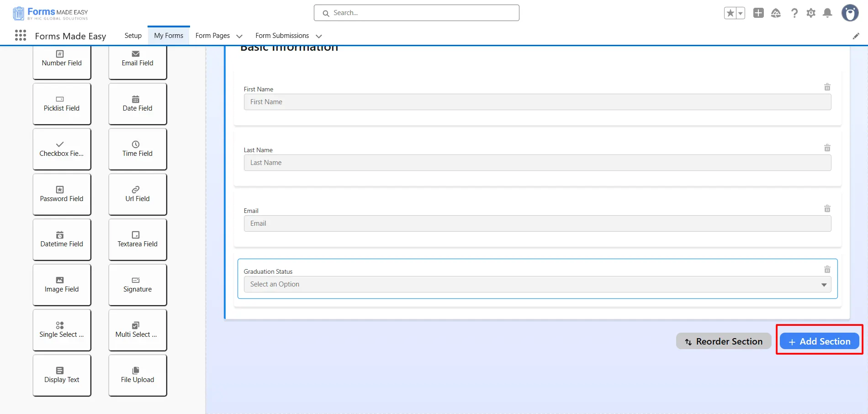This screenshot has height=414, width=868.
Task: Expand the Form Pages menu chevron
Action: click(x=239, y=36)
